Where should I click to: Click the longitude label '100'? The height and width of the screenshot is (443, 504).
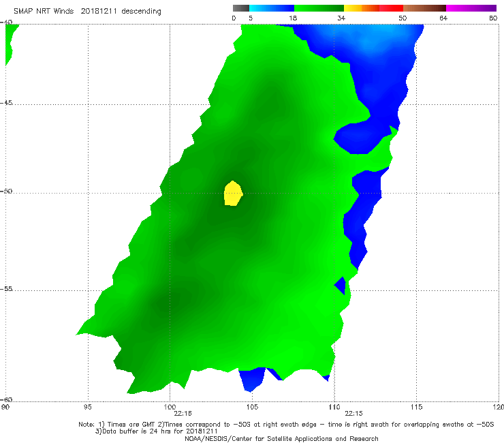coord(170,408)
